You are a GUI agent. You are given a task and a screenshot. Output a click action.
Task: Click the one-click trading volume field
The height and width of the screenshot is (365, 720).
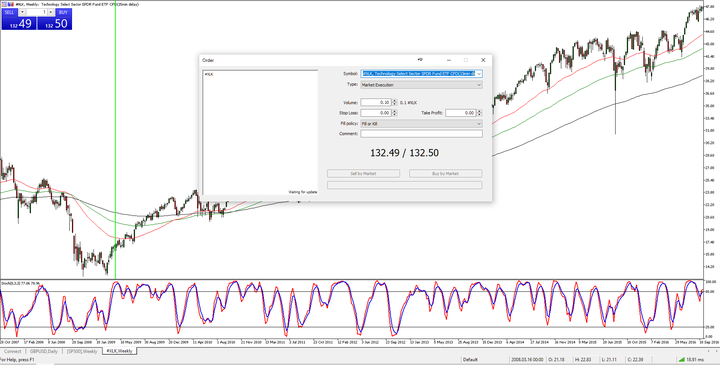click(x=36, y=12)
